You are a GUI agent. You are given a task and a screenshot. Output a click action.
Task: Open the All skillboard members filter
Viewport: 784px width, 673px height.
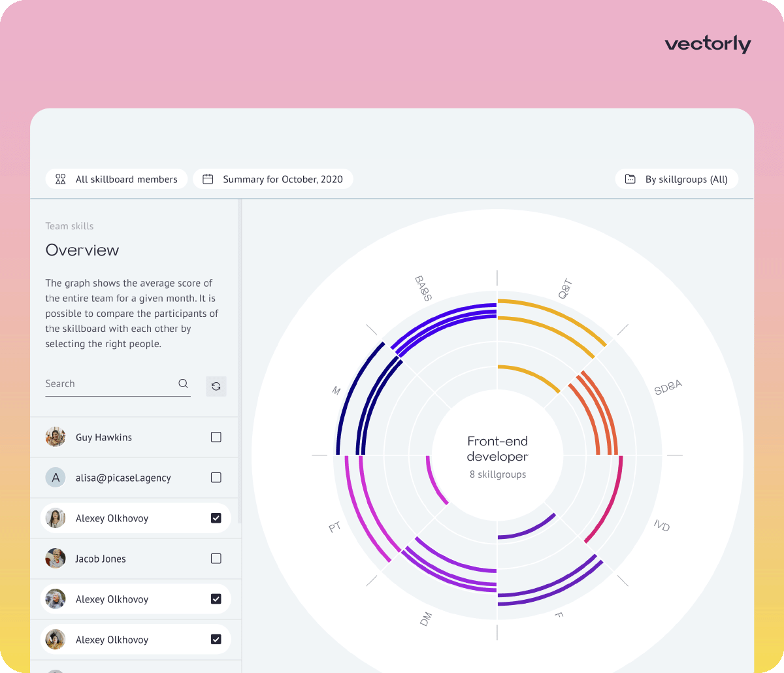click(117, 179)
